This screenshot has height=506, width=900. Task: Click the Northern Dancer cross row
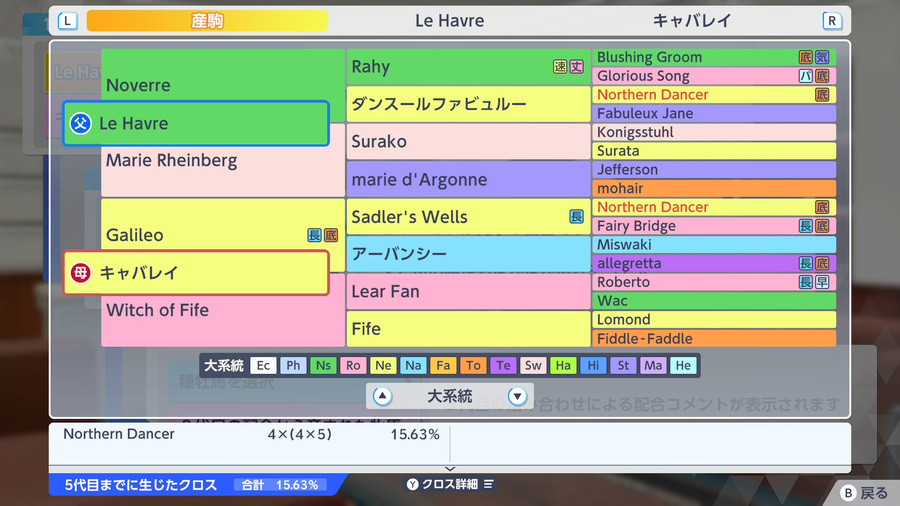[250, 434]
